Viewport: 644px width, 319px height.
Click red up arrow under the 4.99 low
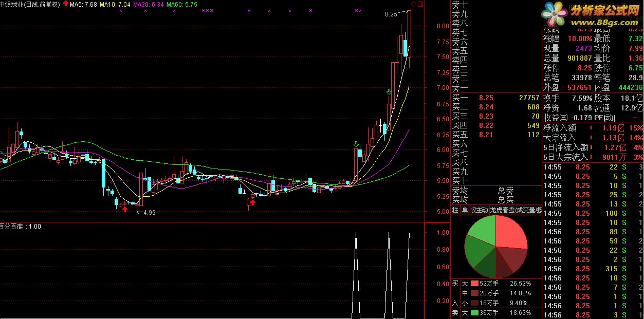click(x=124, y=209)
